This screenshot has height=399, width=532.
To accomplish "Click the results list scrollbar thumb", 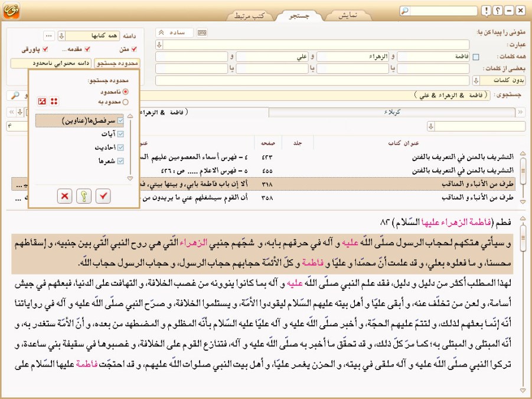I will pyautogui.click(x=523, y=171).
